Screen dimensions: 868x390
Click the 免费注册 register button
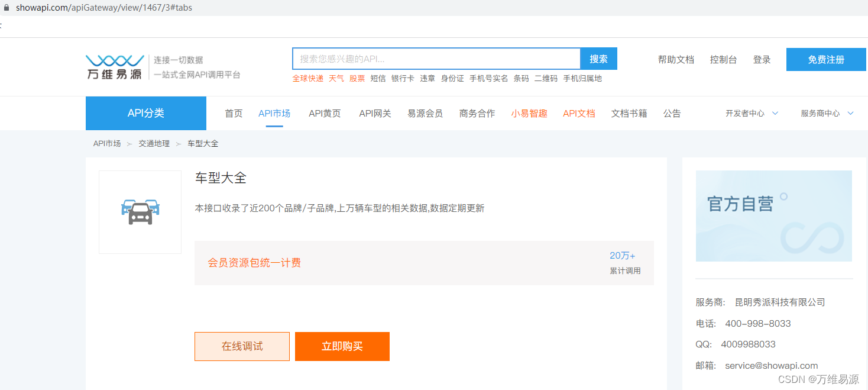point(826,60)
